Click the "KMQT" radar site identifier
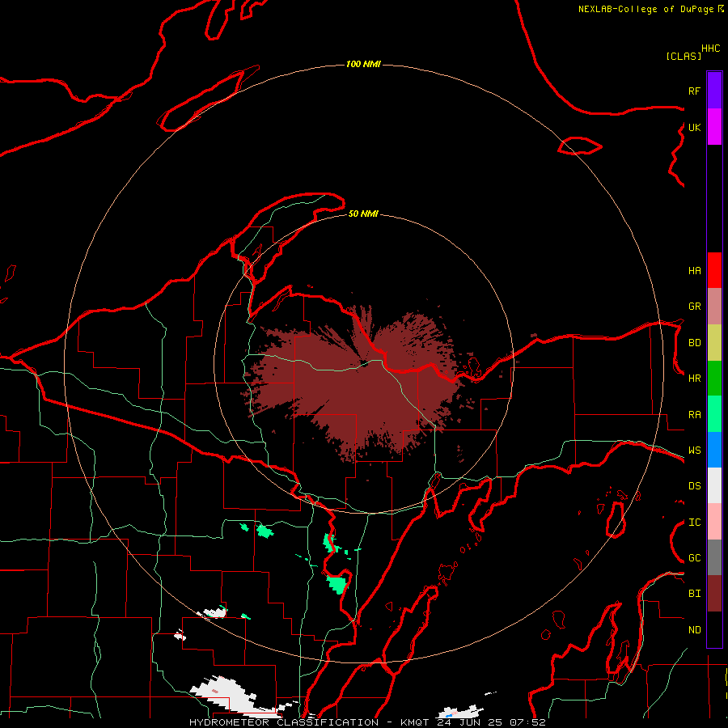728x728 pixels. tap(415, 722)
